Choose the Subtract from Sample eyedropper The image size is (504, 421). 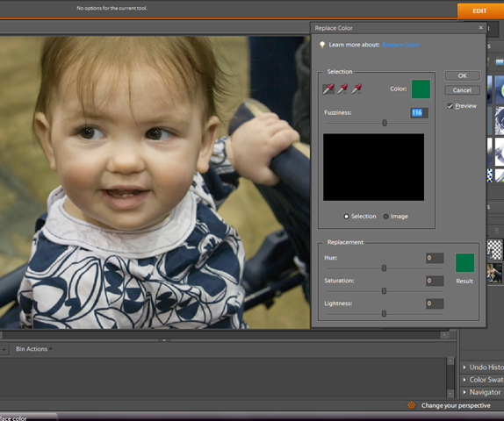(x=356, y=89)
